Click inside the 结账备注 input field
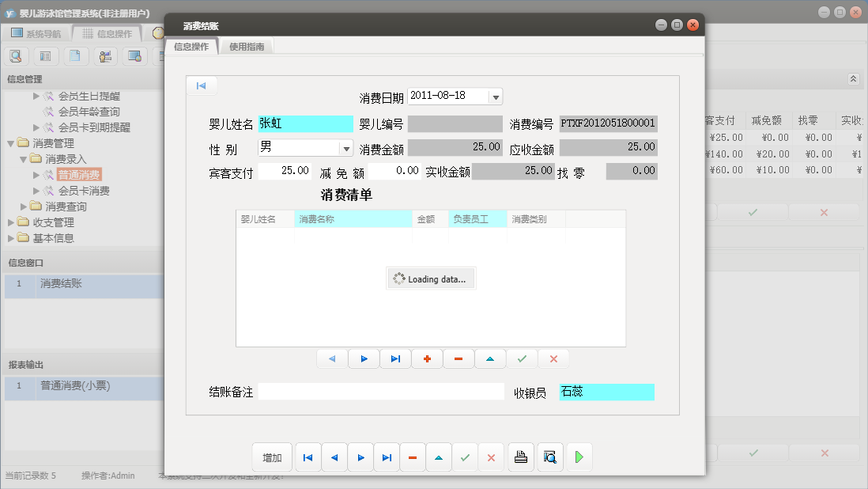868x489 pixels. tap(379, 391)
